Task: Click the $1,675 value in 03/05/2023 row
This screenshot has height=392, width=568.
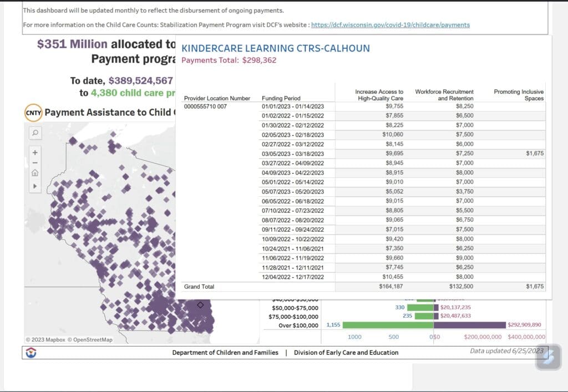Action: (x=535, y=154)
